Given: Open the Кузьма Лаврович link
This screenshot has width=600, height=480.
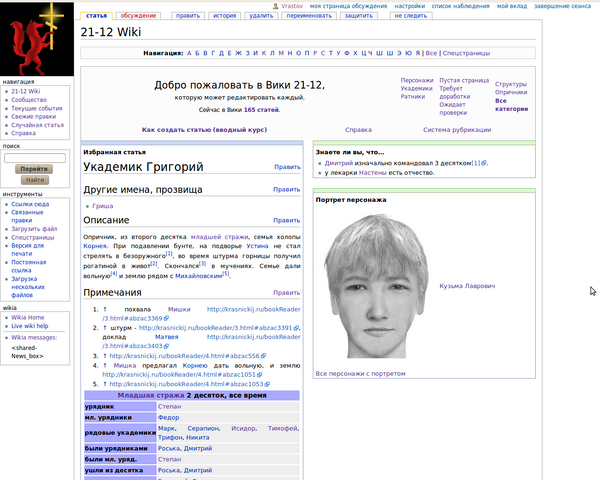Looking at the screenshot, I should tap(467, 286).
